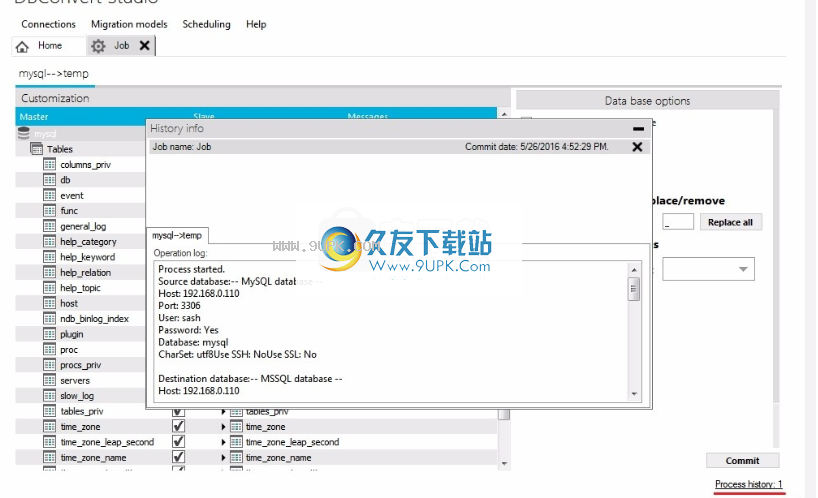Select the help_topic table row

pos(80,288)
